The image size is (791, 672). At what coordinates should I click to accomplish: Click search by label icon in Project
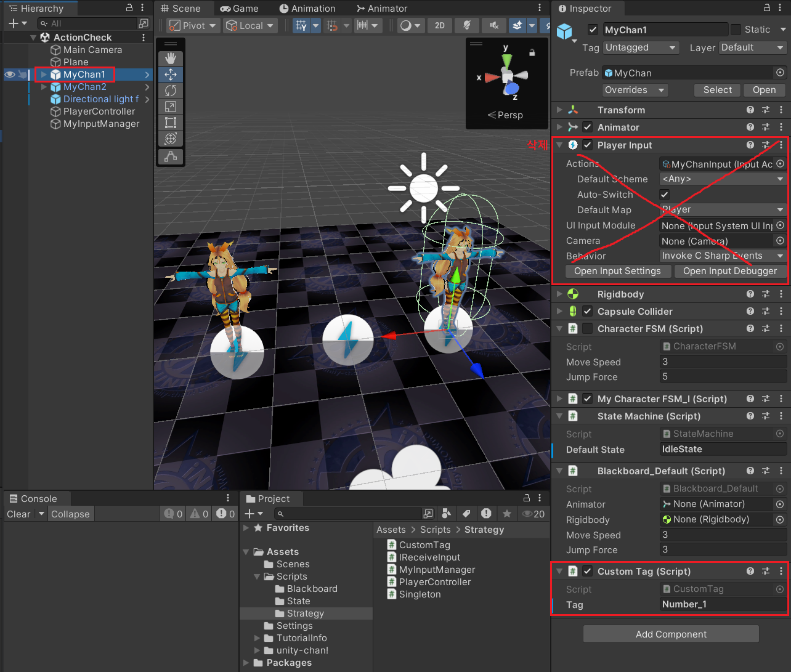click(x=466, y=513)
